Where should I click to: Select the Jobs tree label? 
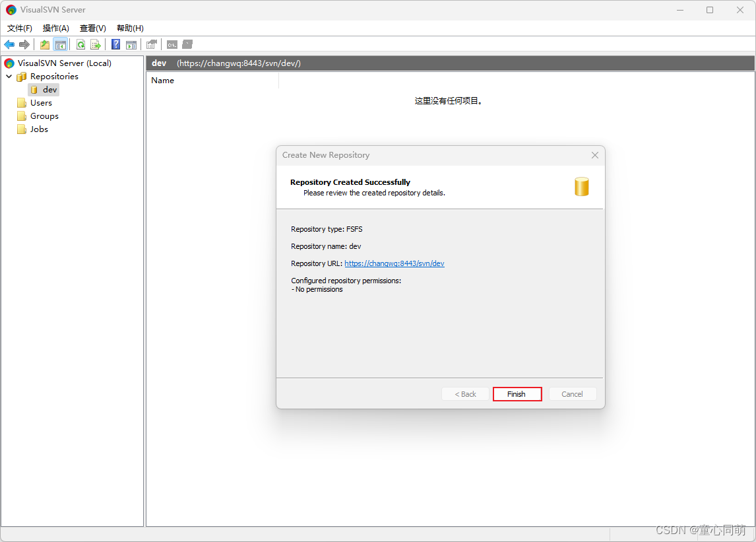pyautogui.click(x=39, y=129)
